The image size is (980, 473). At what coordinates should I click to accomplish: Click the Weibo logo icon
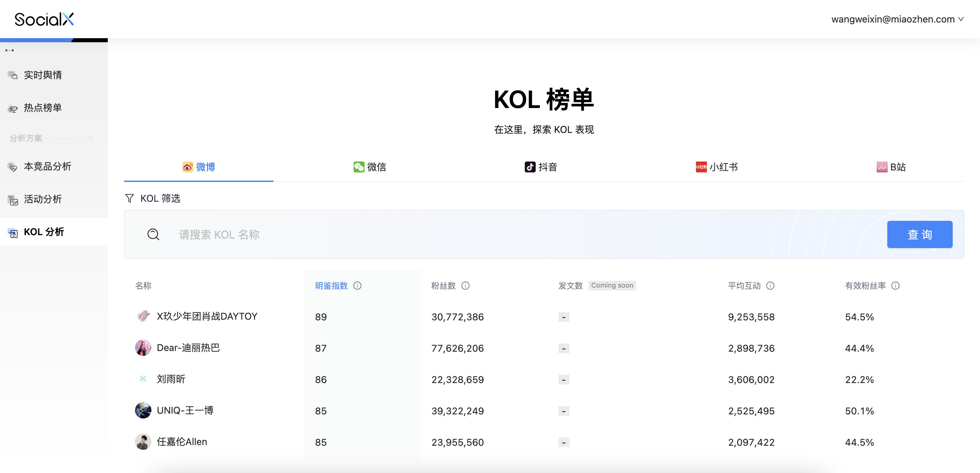pyautogui.click(x=188, y=167)
